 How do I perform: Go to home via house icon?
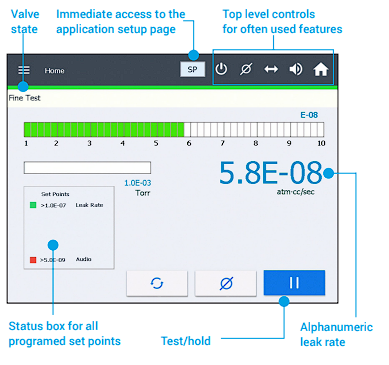pos(320,69)
